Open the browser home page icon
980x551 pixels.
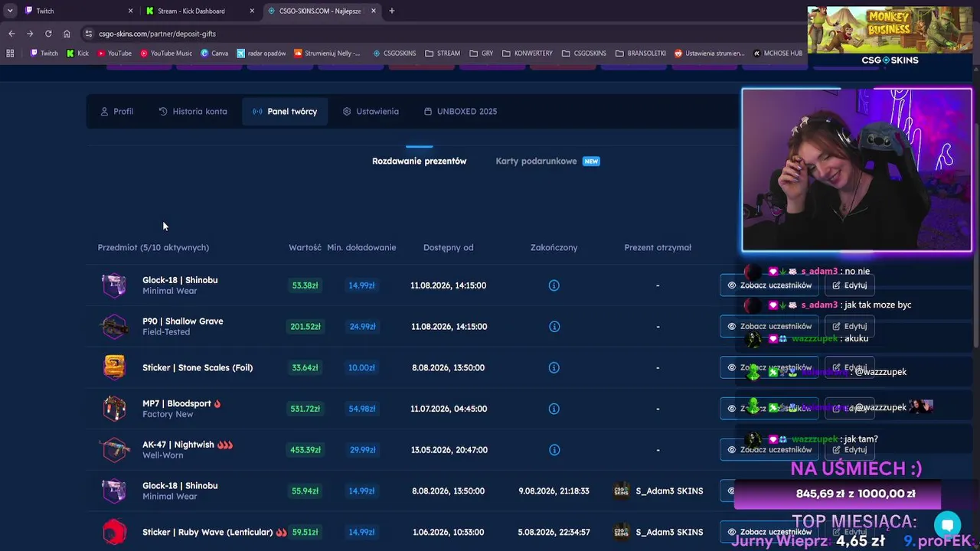(x=67, y=34)
